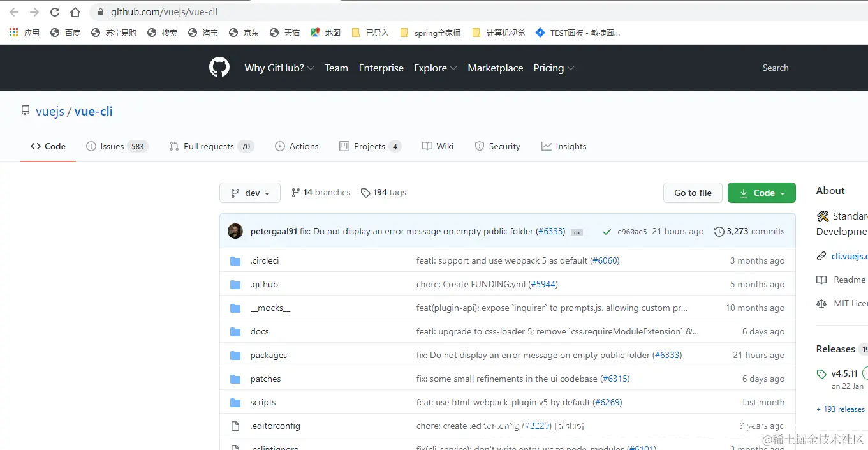Click the e960ae5 commit hash
The image size is (868, 450).
(632, 232)
